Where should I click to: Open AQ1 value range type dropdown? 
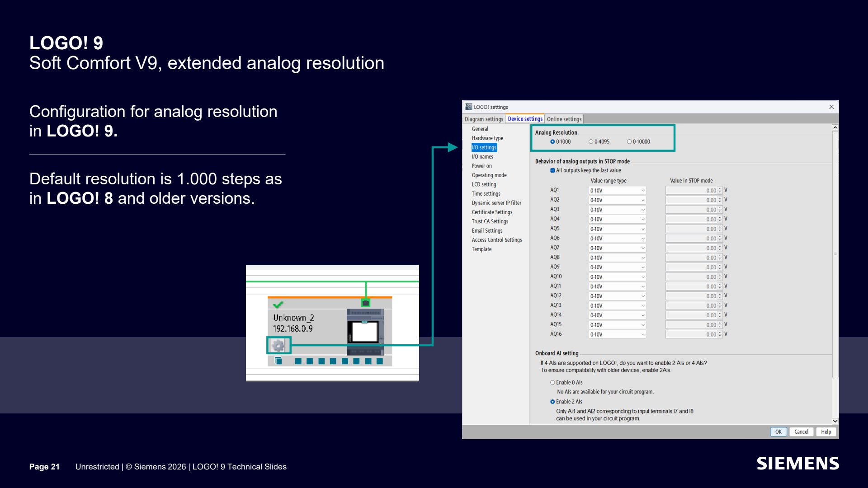(617, 191)
